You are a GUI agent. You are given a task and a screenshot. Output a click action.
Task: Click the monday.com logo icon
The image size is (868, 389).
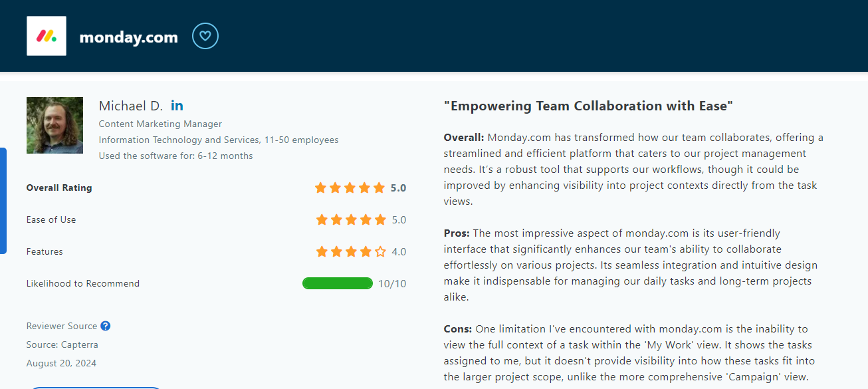pyautogui.click(x=47, y=36)
